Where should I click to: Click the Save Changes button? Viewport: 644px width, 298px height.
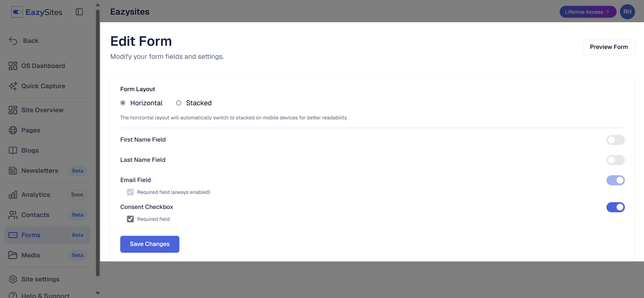(150, 244)
